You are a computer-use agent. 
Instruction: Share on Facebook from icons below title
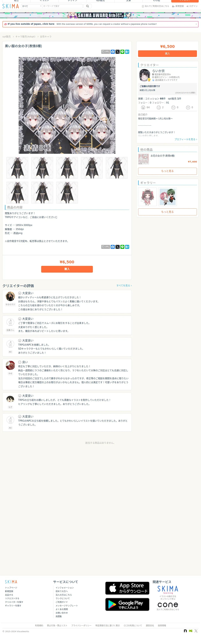113,52
